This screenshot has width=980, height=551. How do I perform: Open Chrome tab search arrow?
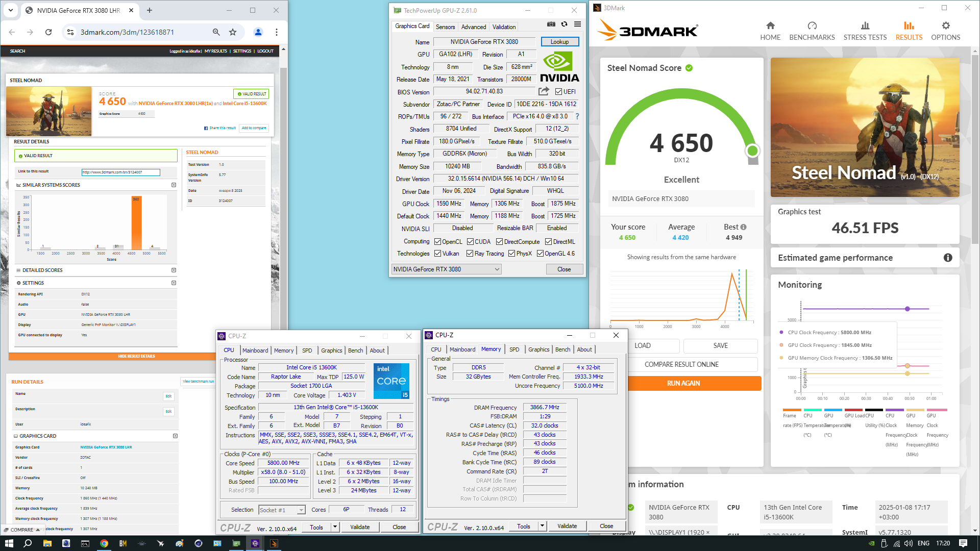[x=11, y=10]
